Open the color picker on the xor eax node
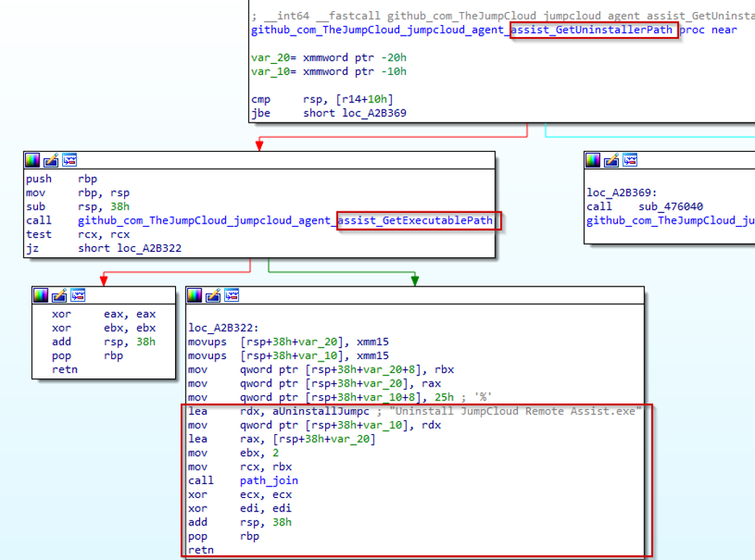 40,295
